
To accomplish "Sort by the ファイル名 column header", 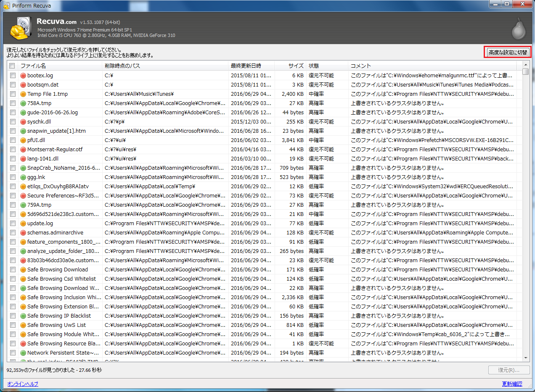I will pyautogui.click(x=60, y=66).
